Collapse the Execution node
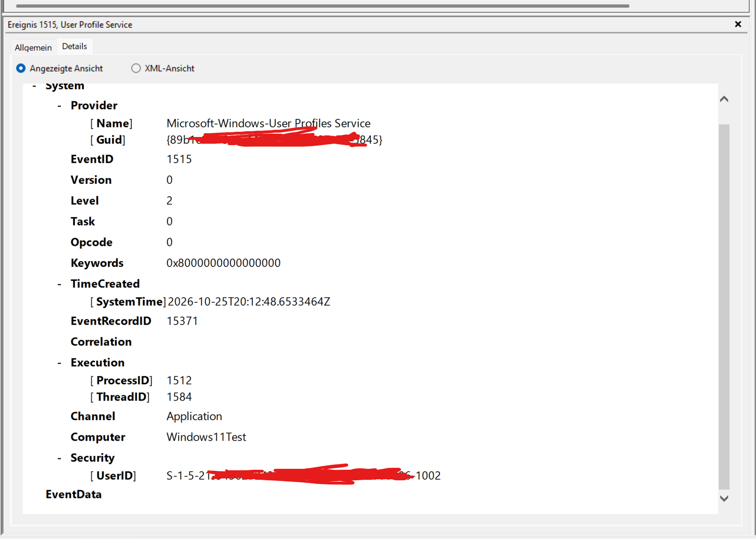 59,363
